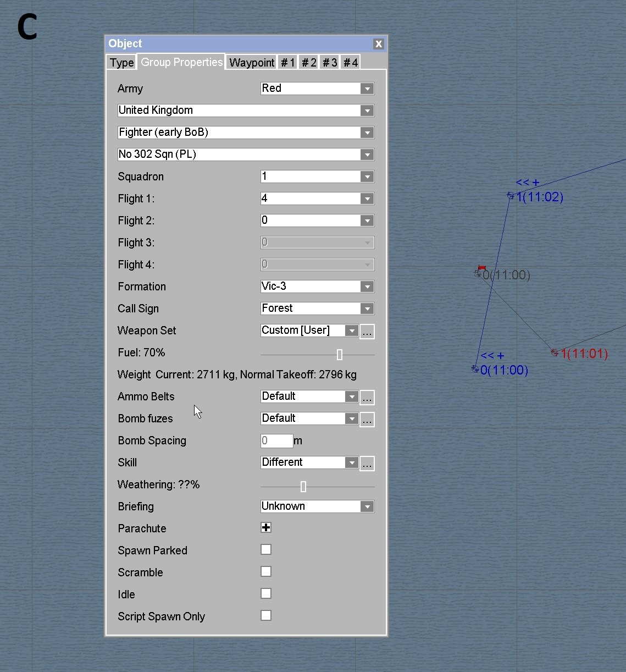Expand the Call Sign dropdown showing Forest
Viewport: 626px width, 672px height.
(317, 309)
